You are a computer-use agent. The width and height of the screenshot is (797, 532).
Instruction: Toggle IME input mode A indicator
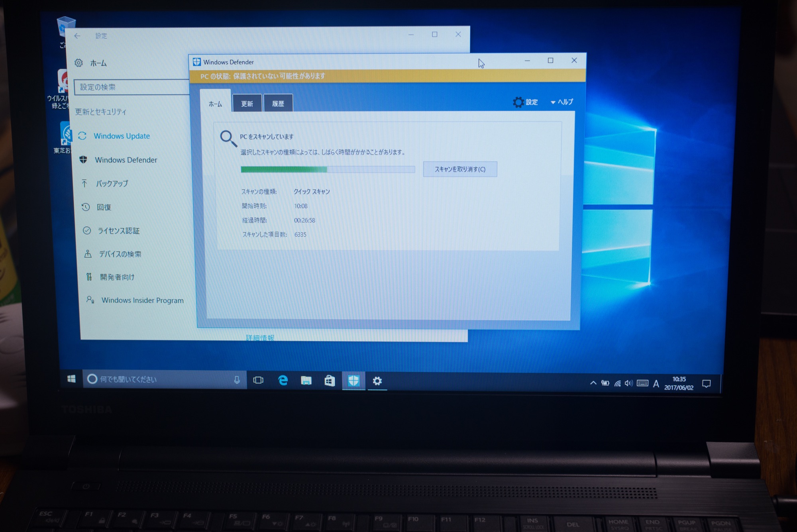click(656, 384)
